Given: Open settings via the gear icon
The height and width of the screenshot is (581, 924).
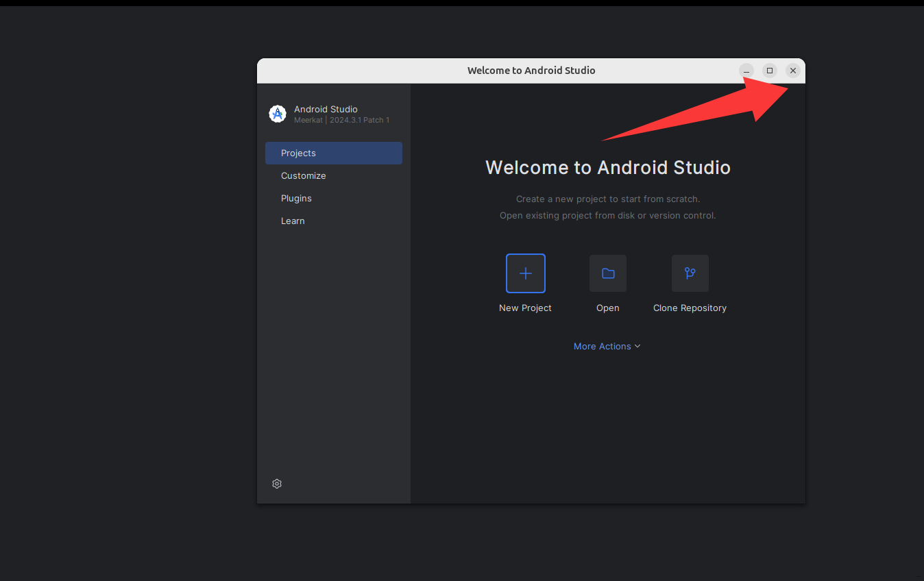Looking at the screenshot, I should coord(277,484).
